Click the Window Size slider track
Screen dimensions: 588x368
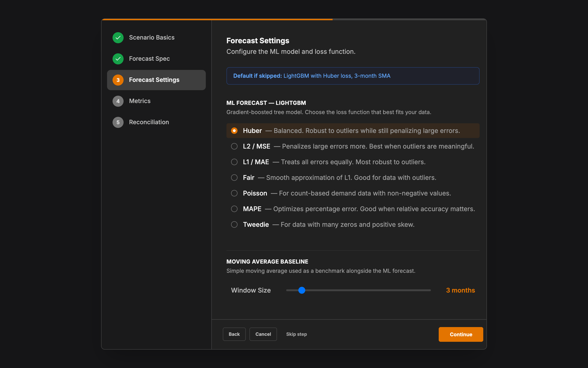(x=358, y=290)
